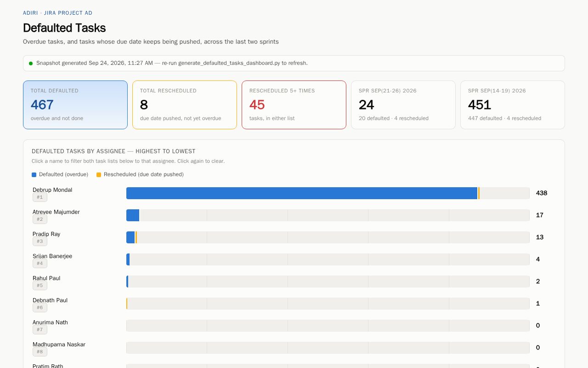The height and width of the screenshot is (368, 588).
Task: Click the #7 rank badge
Action: 40,330
